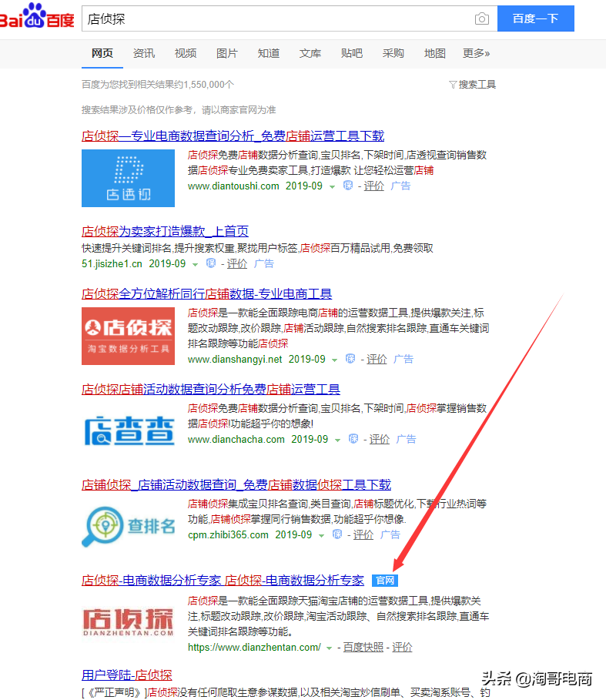606x700 pixels.
Task: Open the 查排名 logo thumbnail
Action: point(129,526)
